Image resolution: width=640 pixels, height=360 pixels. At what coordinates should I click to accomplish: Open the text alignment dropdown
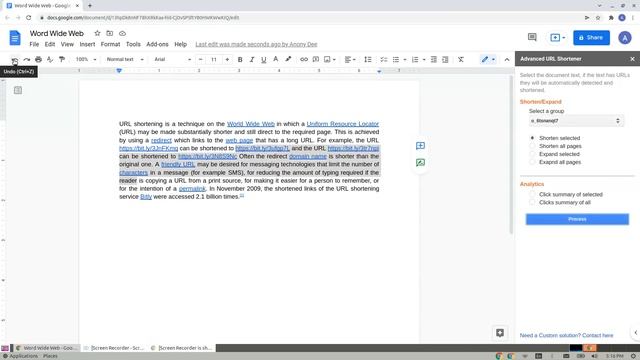pyautogui.click(x=350, y=60)
